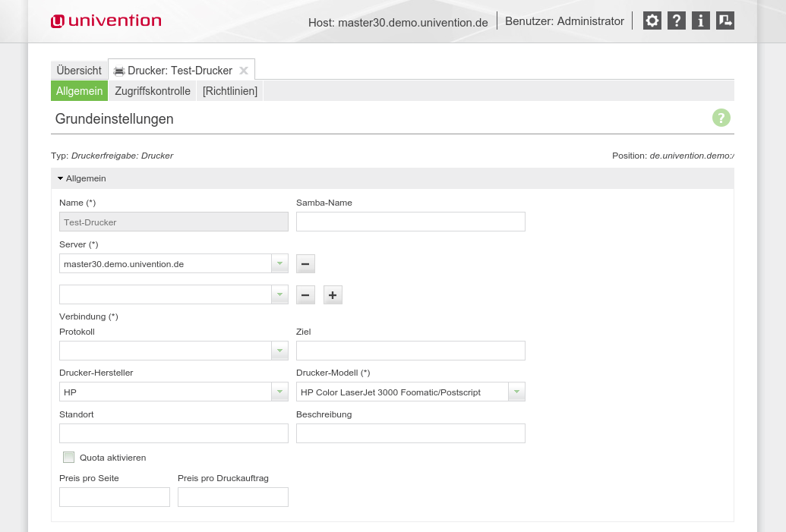Enable the Quota aktivieren checkbox
Screen dimensions: 786x532
69,458
